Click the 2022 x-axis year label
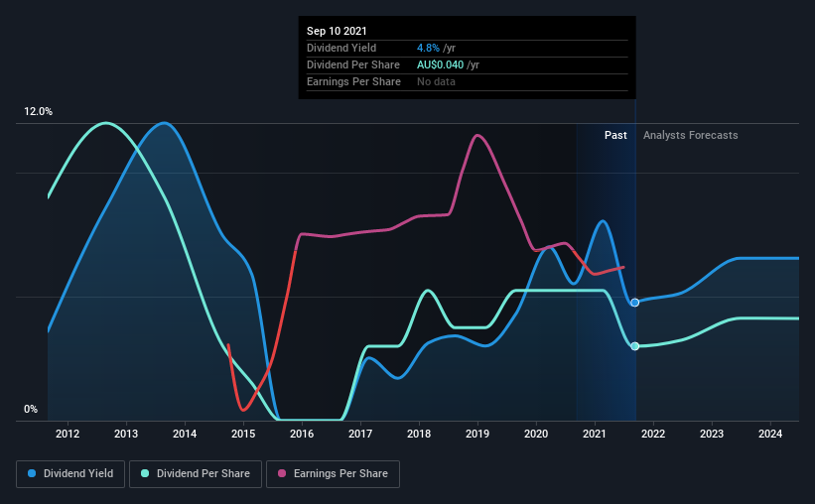Screen dimensions: 815x504 [653, 434]
